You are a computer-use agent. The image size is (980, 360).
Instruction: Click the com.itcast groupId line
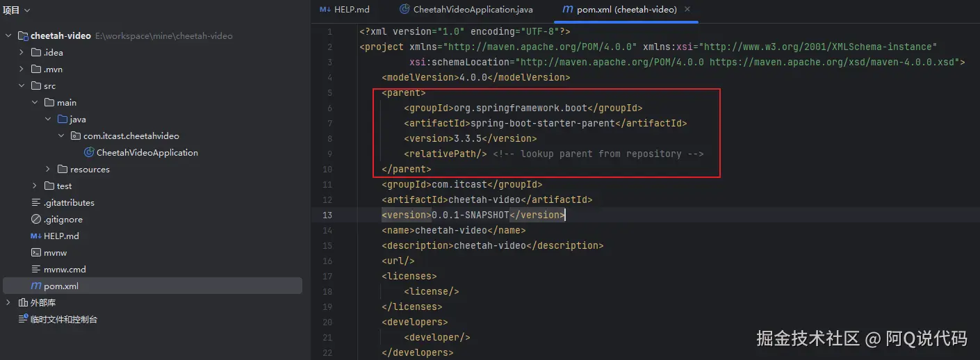coord(462,185)
